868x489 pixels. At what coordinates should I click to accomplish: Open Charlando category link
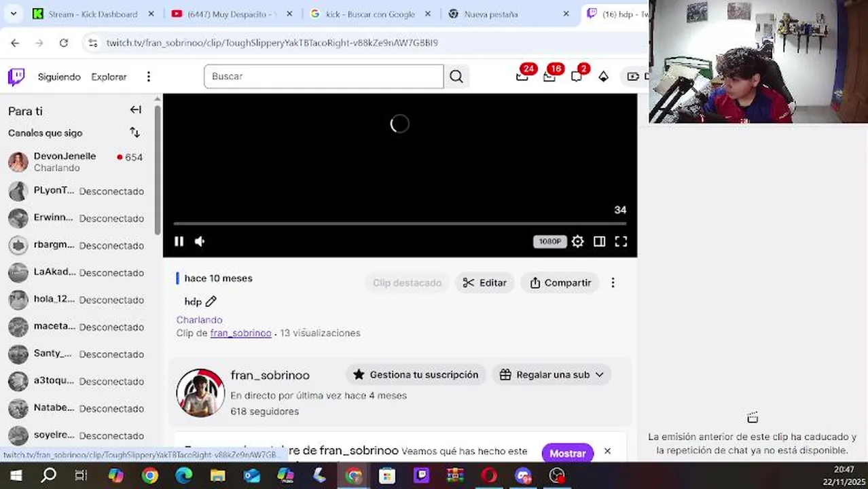click(199, 320)
